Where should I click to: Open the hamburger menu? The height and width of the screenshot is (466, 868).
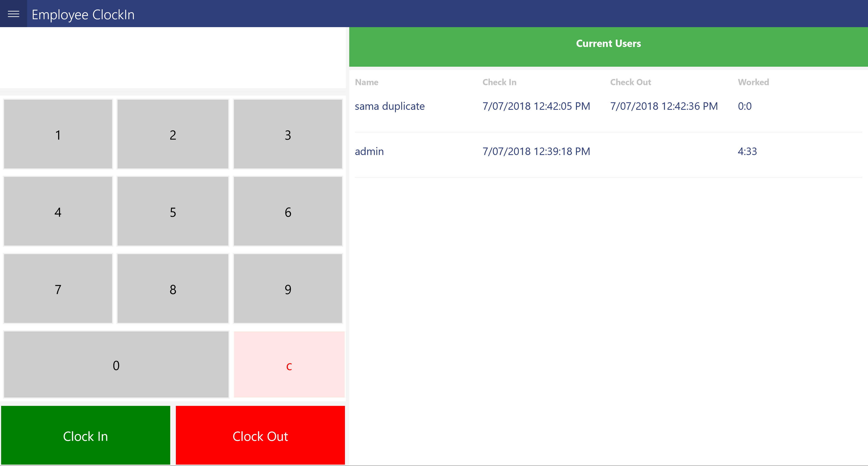[14, 14]
